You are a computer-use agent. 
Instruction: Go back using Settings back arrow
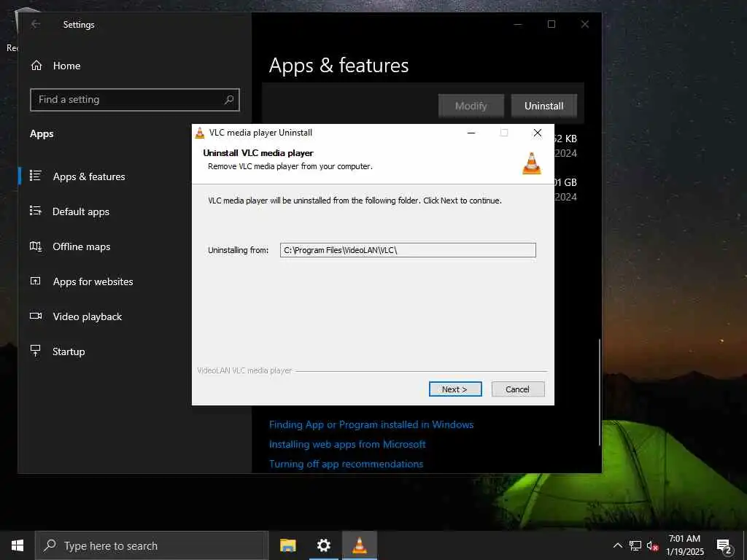coord(36,24)
